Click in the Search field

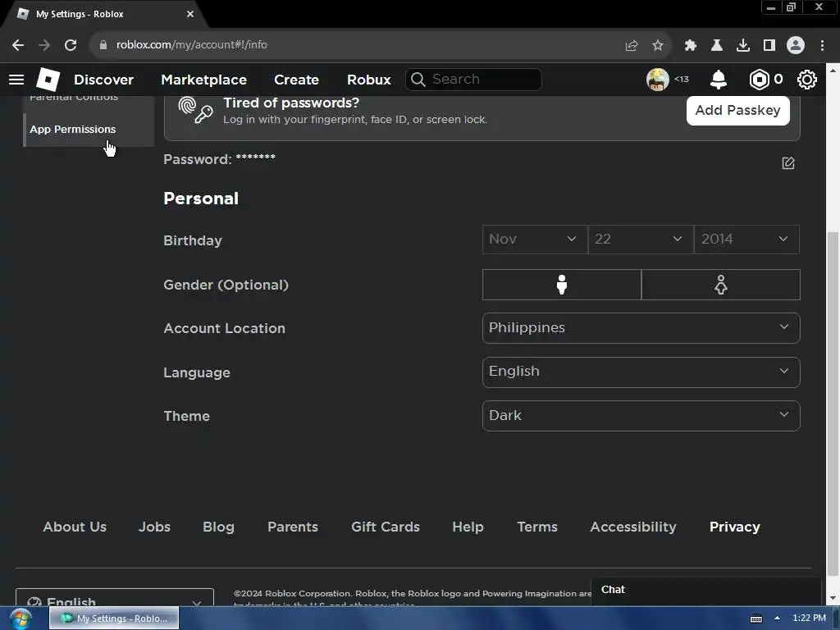click(x=473, y=80)
